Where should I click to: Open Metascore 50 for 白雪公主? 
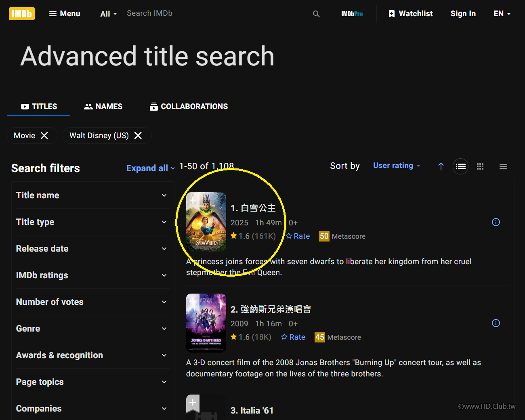click(342, 236)
